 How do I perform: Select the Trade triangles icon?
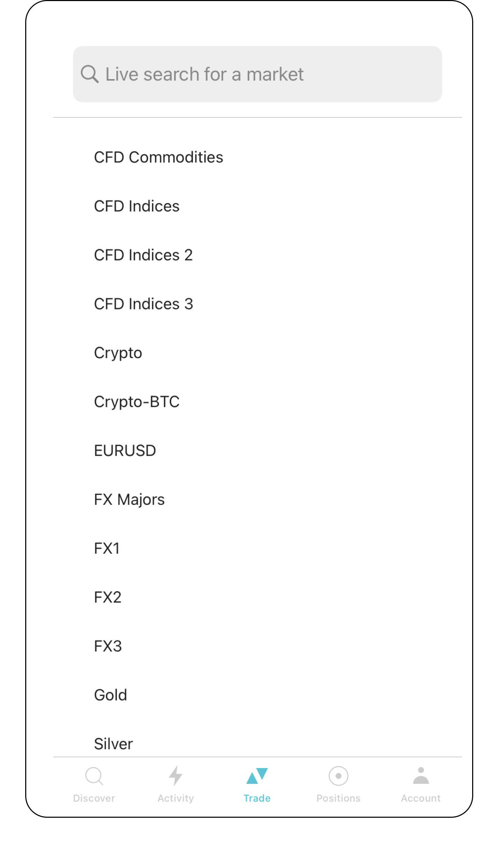(x=257, y=776)
